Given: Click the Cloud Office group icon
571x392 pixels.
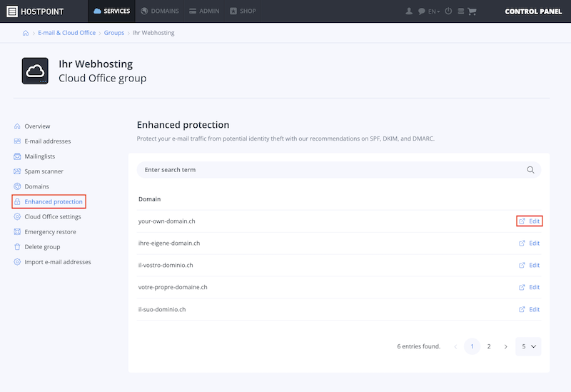Looking at the screenshot, I should coord(35,71).
